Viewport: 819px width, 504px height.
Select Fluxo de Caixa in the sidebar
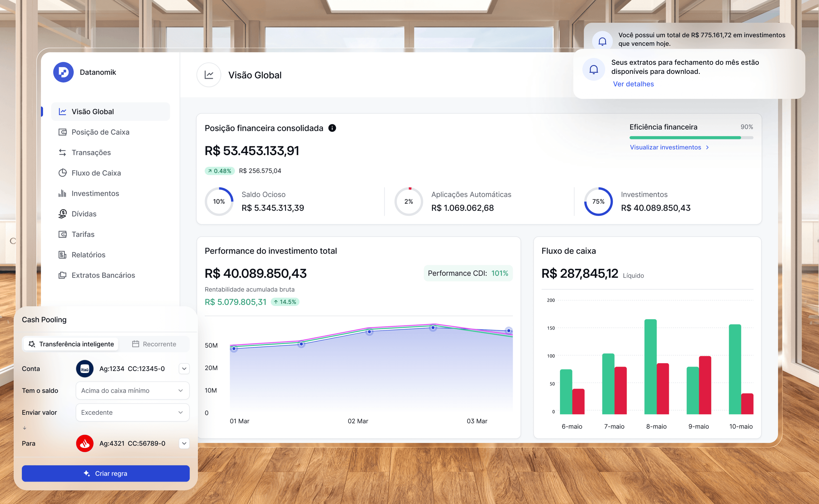point(96,173)
